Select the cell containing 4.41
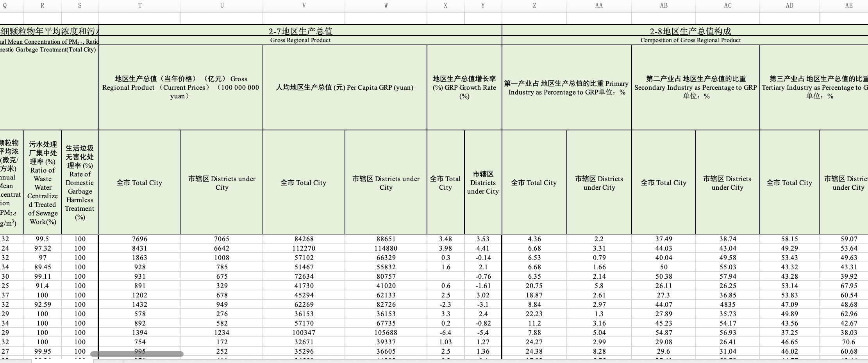868x363 pixels. [x=483, y=248]
